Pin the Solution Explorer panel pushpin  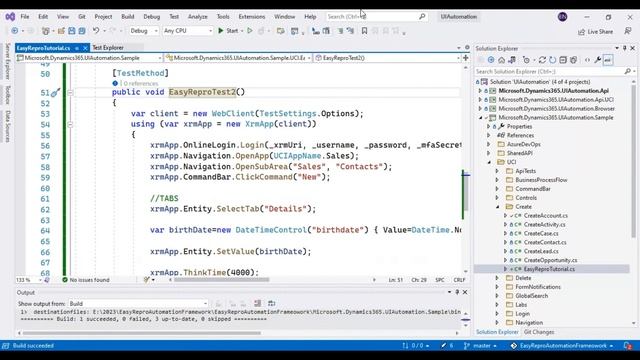[x=624, y=48]
